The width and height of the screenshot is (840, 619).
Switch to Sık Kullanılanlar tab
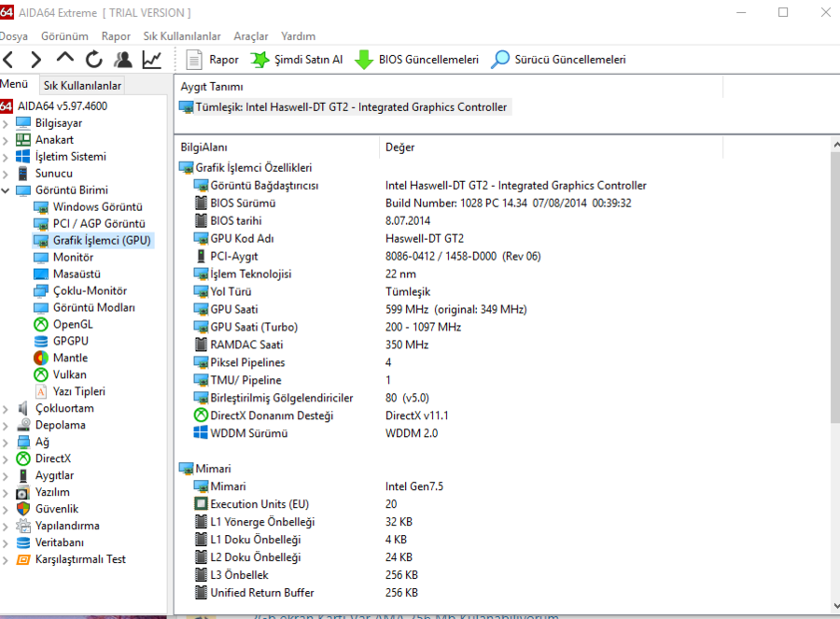pos(82,86)
